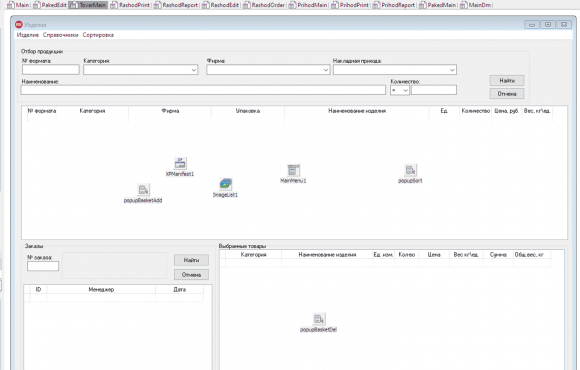The height and width of the screenshot is (370, 580).
Task: Click the № заказа input field
Action: click(43, 266)
